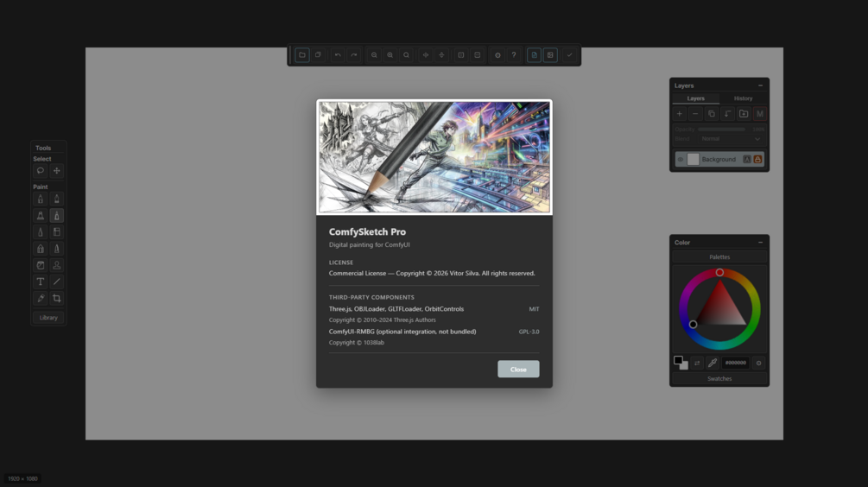Select the first tool in the Paint section
Screen dimensions: 868x487
[x=41, y=199]
